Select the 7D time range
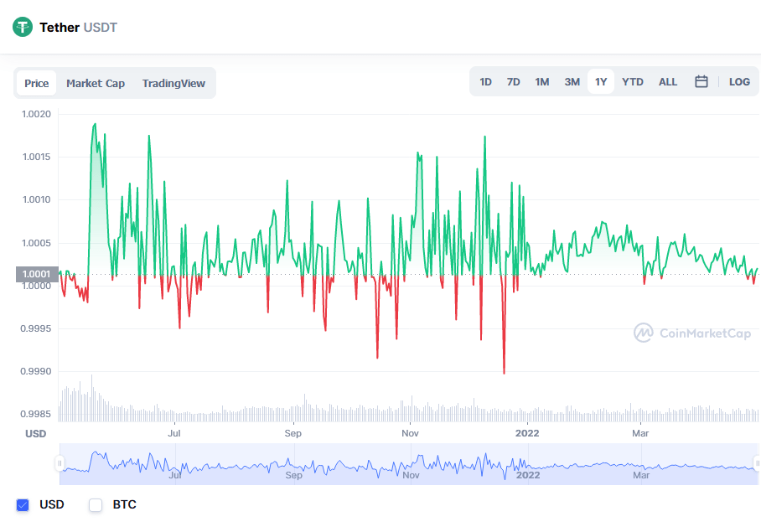The width and height of the screenshot is (761, 532). [x=513, y=82]
